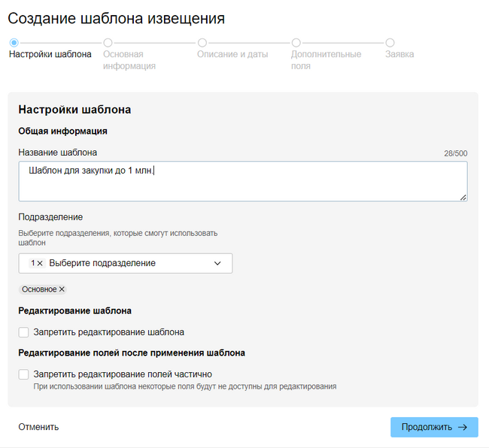Remove the Основное tag with its X
This screenshot has height=448, width=489.
point(62,289)
